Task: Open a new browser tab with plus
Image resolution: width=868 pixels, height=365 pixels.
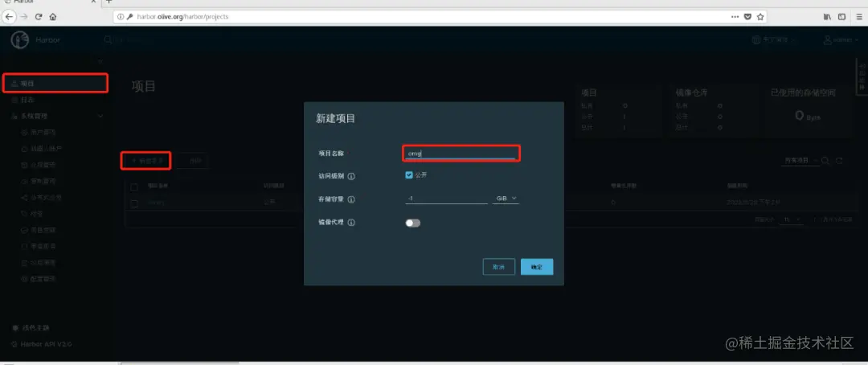Action: point(109,2)
